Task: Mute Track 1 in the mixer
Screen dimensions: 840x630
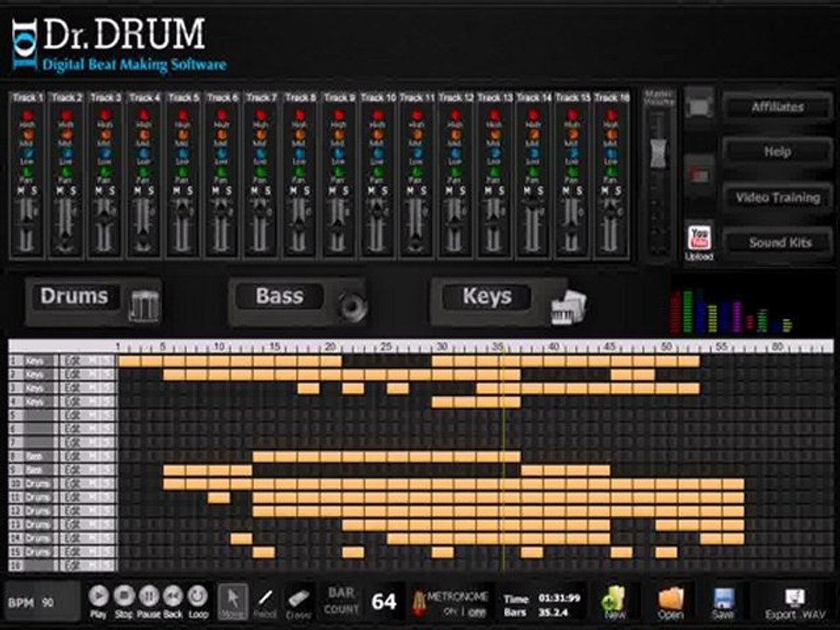Action: coord(21,191)
